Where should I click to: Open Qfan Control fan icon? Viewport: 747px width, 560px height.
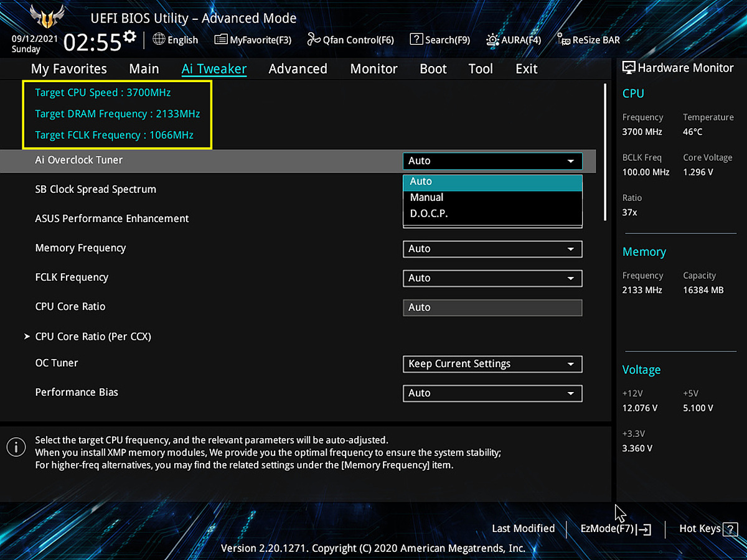[314, 40]
